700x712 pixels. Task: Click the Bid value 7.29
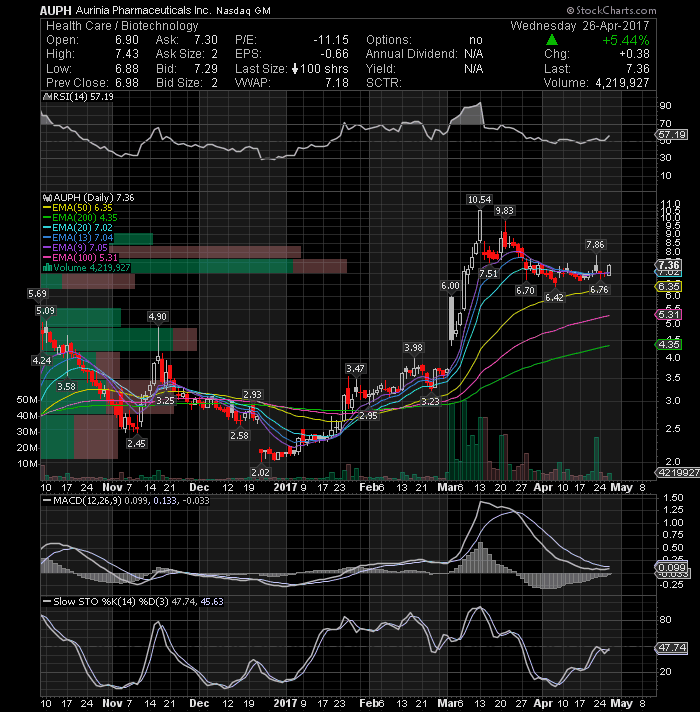(206, 69)
